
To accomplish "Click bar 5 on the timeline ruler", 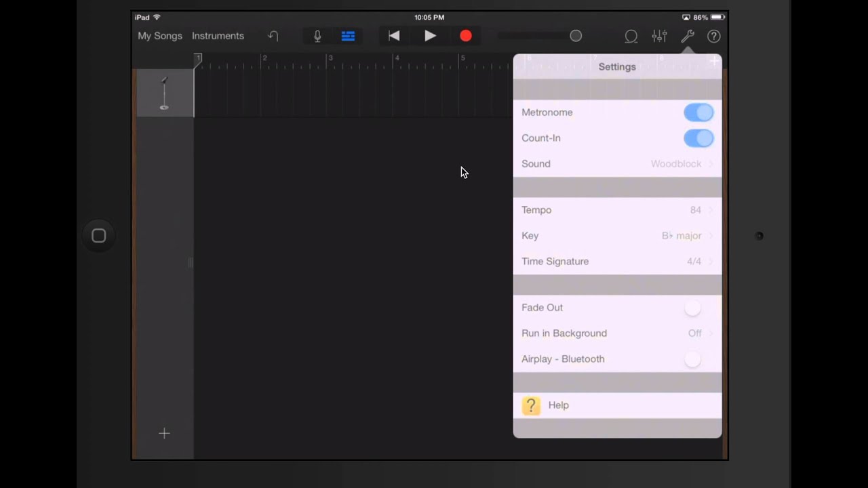I will pos(462,58).
